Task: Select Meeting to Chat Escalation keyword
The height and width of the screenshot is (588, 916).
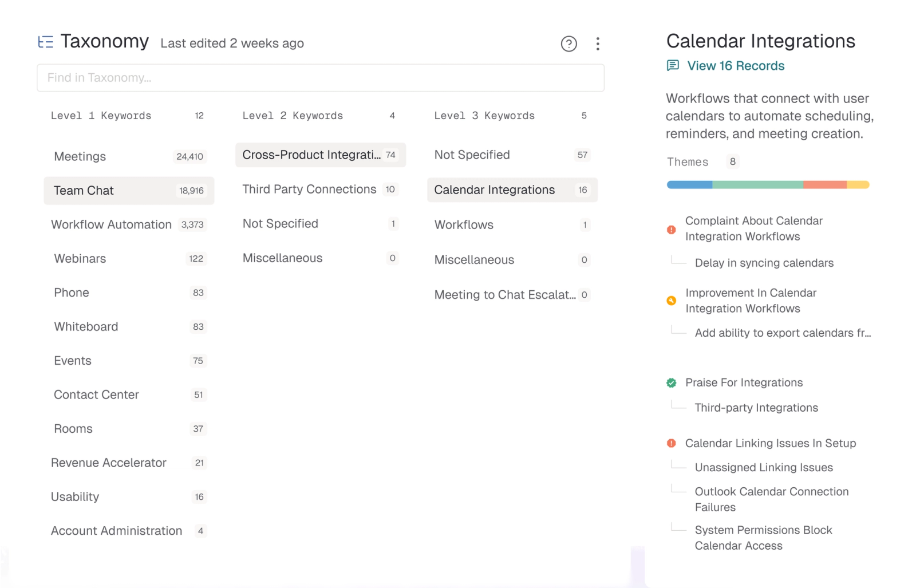Action: point(512,295)
